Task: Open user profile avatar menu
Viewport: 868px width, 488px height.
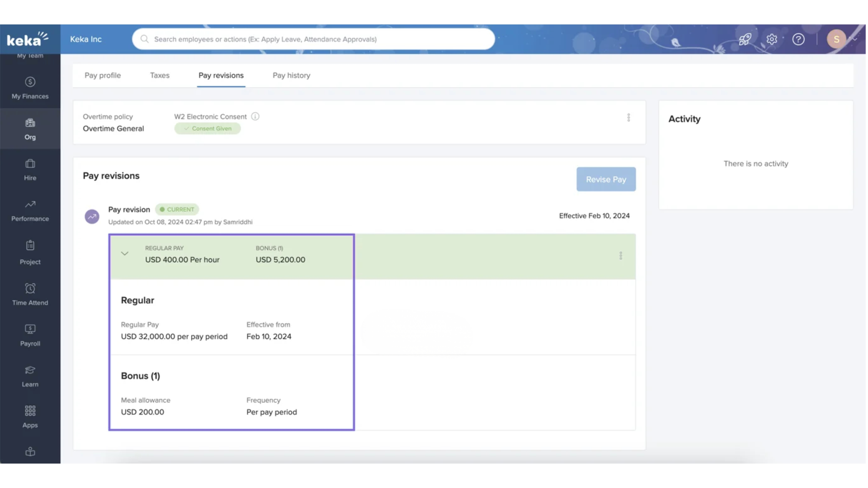Action: coord(836,39)
